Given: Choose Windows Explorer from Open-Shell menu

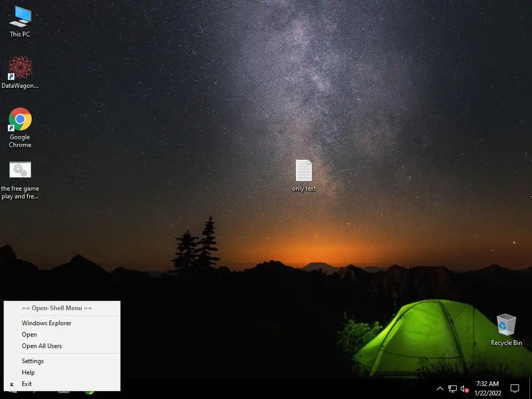Looking at the screenshot, I should 62,323.
